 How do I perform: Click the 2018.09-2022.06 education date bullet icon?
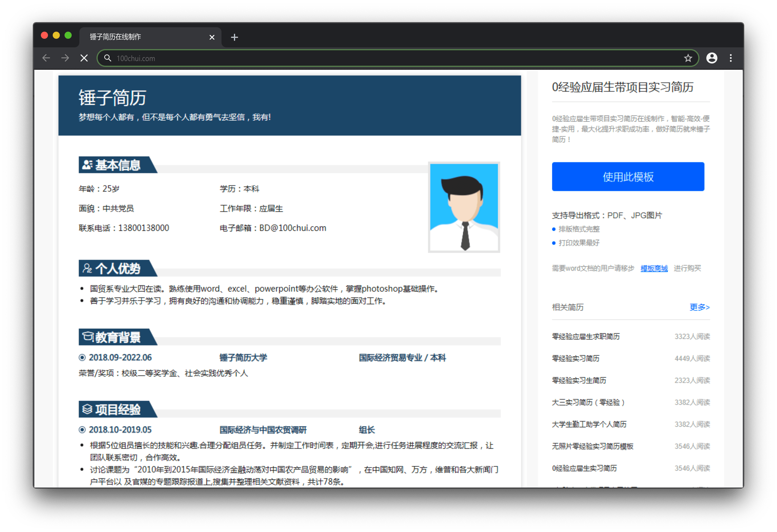82,357
